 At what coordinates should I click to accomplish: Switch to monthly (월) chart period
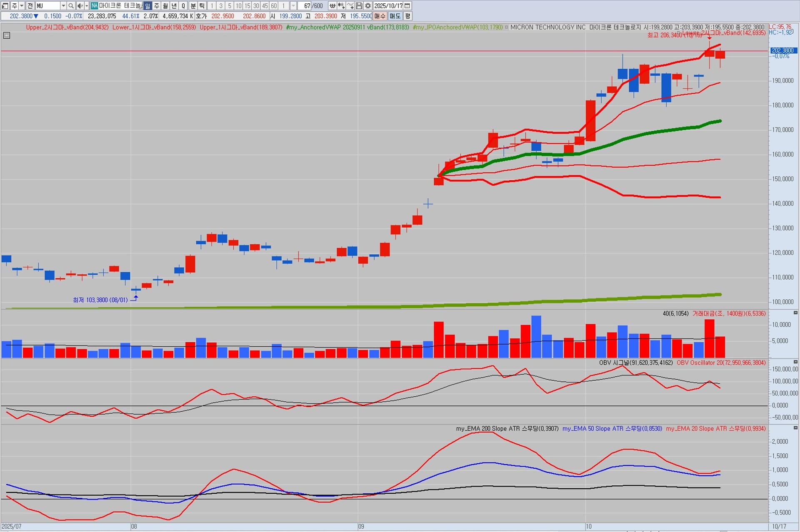[x=165, y=6]
